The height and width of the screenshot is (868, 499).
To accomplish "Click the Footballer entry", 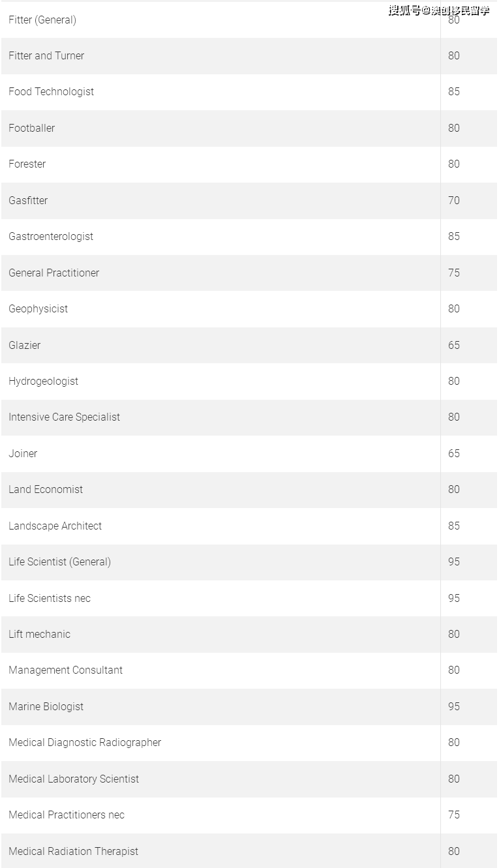I will tap(31, 128).
